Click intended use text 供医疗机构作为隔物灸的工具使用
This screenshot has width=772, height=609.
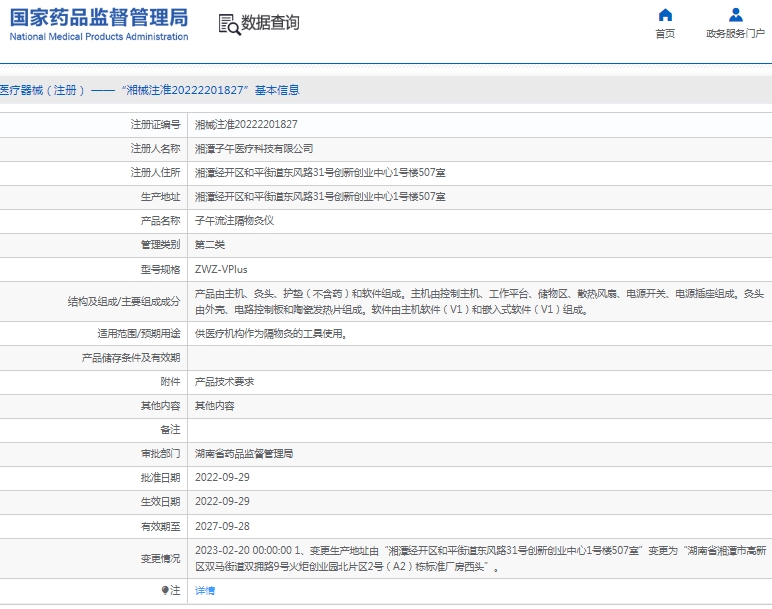point(271,334)
